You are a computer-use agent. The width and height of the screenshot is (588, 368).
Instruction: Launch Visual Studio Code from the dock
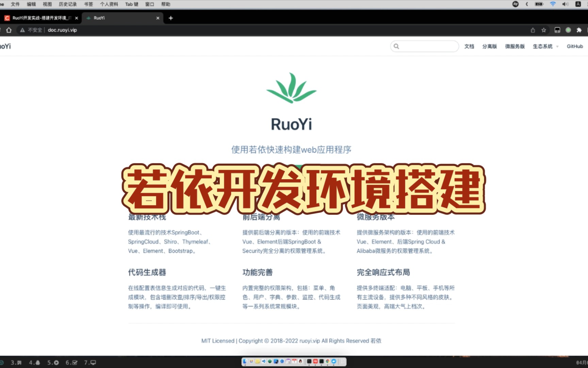click(264, 362)
